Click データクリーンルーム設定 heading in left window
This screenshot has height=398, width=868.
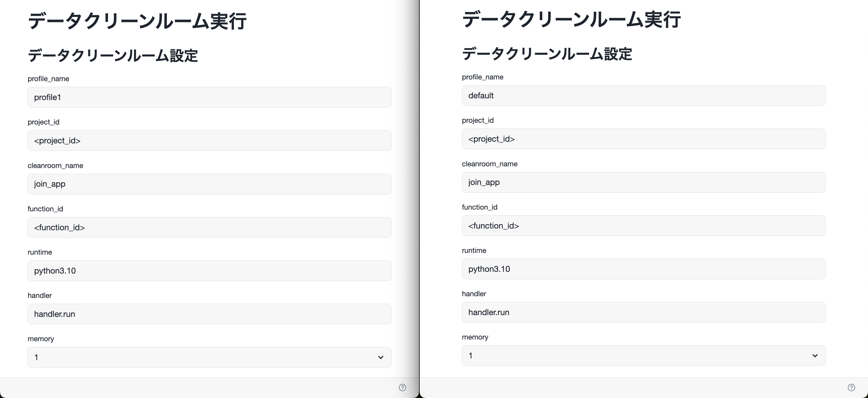pos(113,56)
